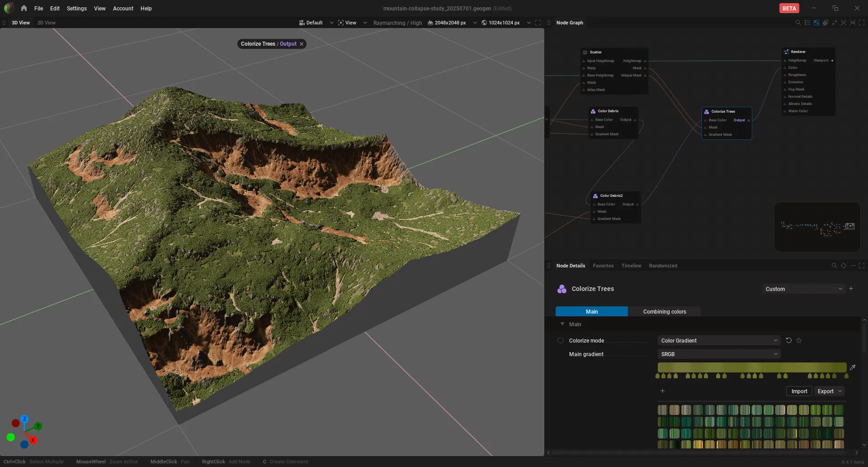Image resolution: width=868 pixels, height=467 pixels.
Task: Switch to the Combining colors tab
Action: [665, 311]
